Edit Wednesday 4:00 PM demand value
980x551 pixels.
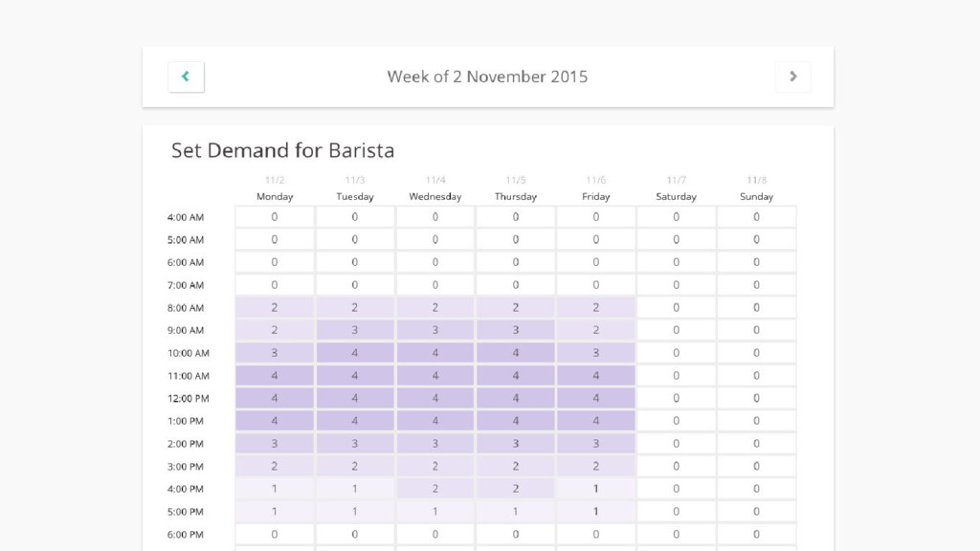pyautogui.click(x=435, y=489)
